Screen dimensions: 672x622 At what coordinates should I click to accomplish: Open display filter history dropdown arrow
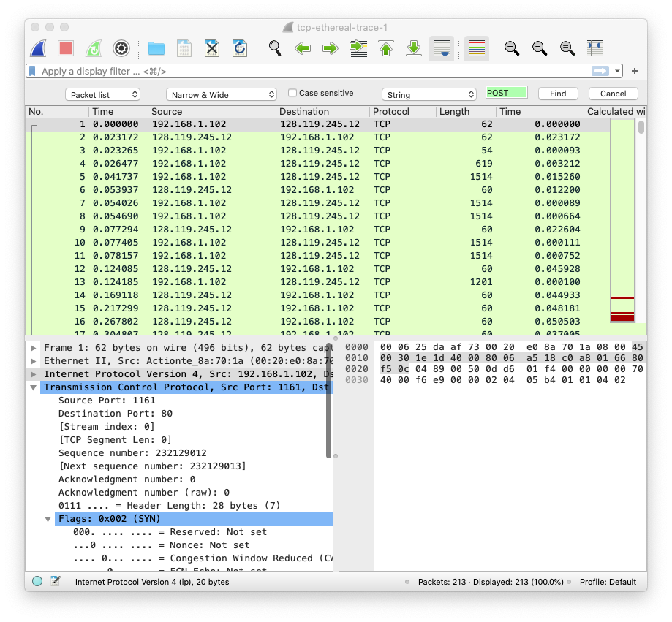coord(617,71)
